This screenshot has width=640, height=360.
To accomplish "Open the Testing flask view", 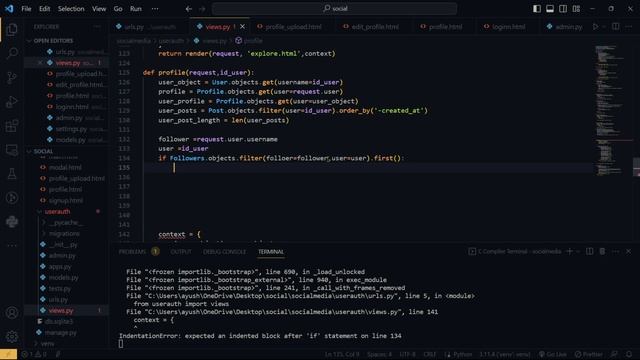I will coord(12,174).
